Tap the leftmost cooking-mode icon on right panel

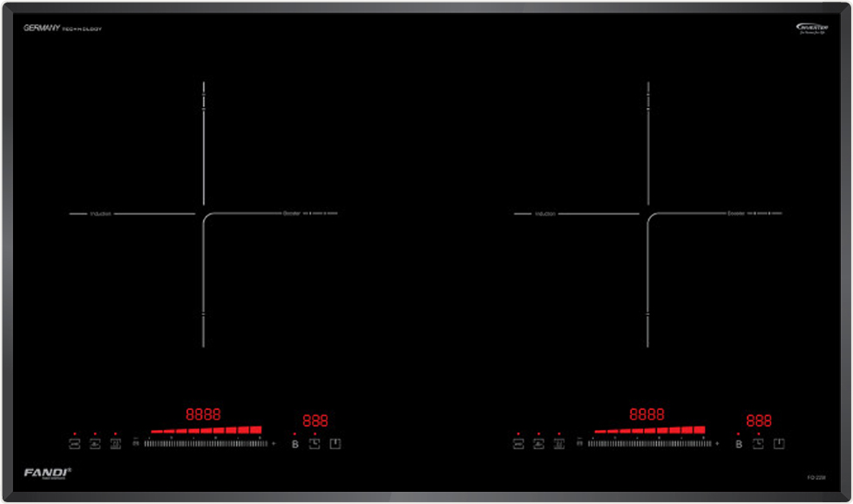tap(518, 444)
